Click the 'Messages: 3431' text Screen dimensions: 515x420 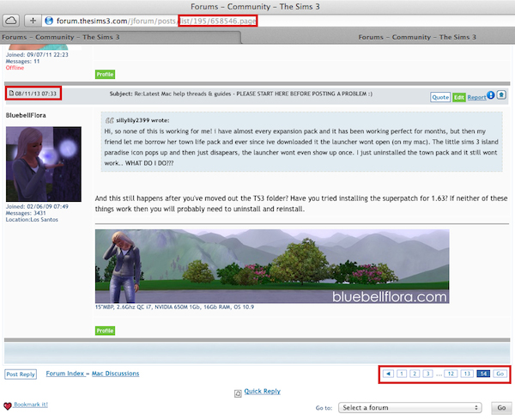pos(26,213)
